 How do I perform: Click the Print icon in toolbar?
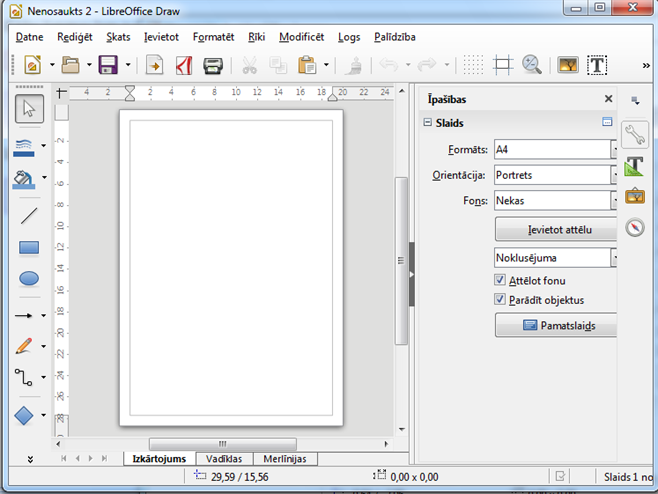click(x=213, y=66)
